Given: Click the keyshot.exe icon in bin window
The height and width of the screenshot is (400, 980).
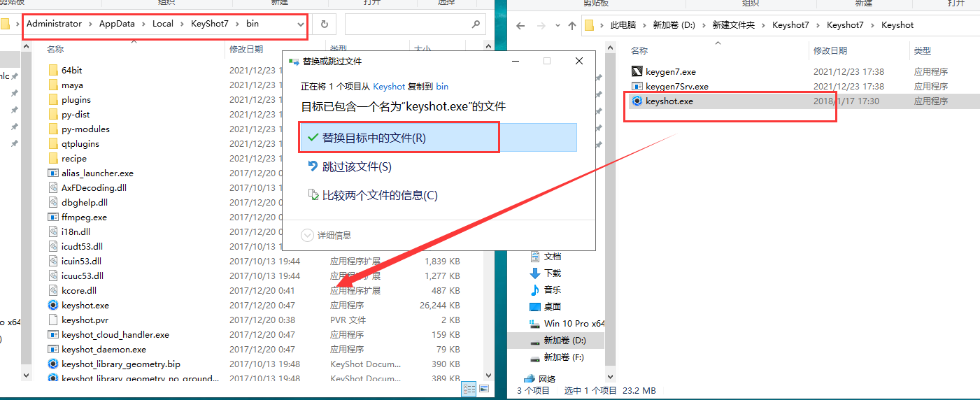Looking at the screenshot, I should coord(53,305).
